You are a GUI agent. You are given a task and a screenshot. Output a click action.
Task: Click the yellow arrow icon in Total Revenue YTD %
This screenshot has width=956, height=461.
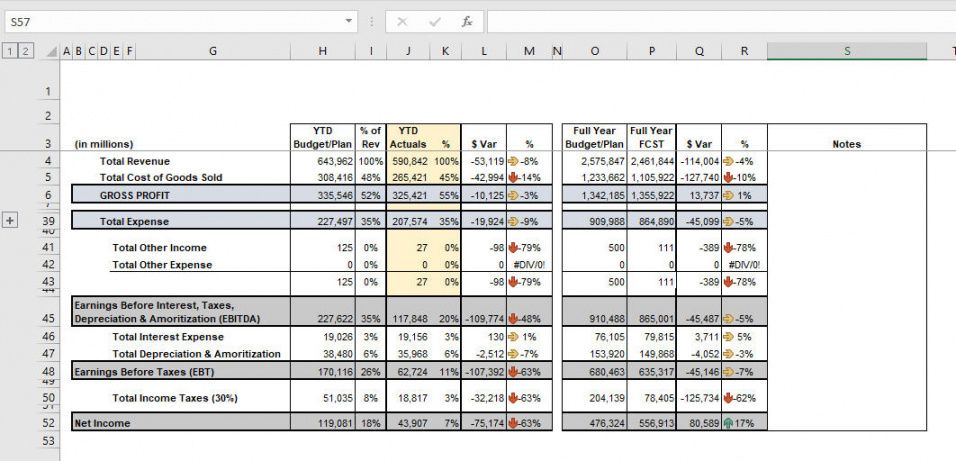pos(513,162)
